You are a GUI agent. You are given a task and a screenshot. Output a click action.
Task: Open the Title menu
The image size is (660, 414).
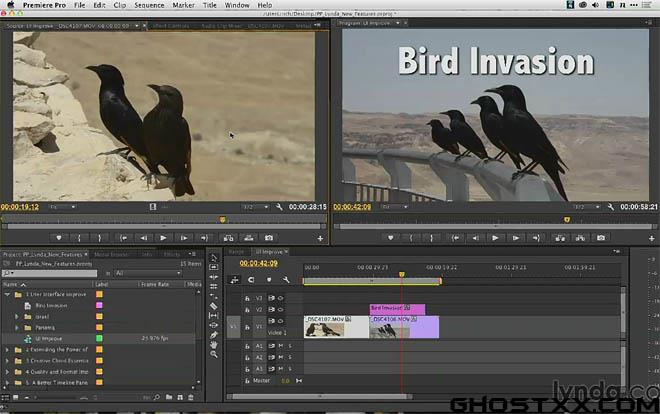tap(210, 5)
